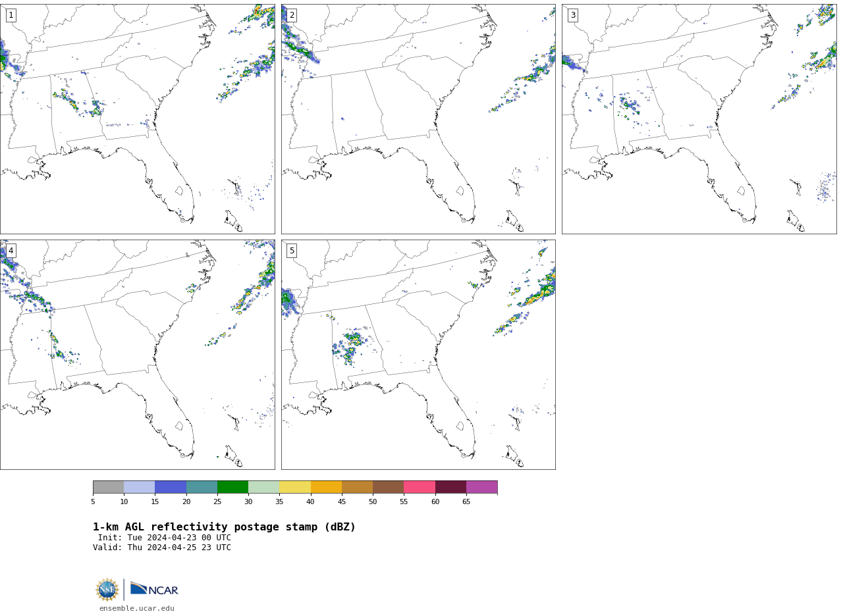Click the 35 tick label on colorbar
Viewport: 843px width, 616px height.
279,502
